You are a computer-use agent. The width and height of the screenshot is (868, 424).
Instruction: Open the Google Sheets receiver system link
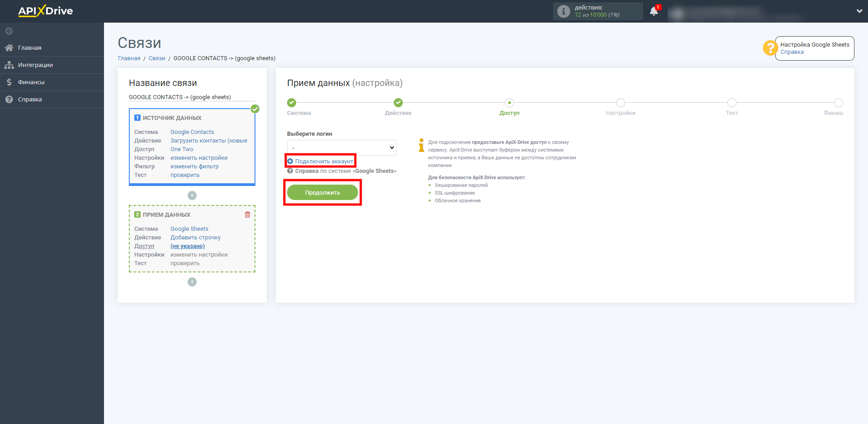pyautogui.click(x=189, y=229)
